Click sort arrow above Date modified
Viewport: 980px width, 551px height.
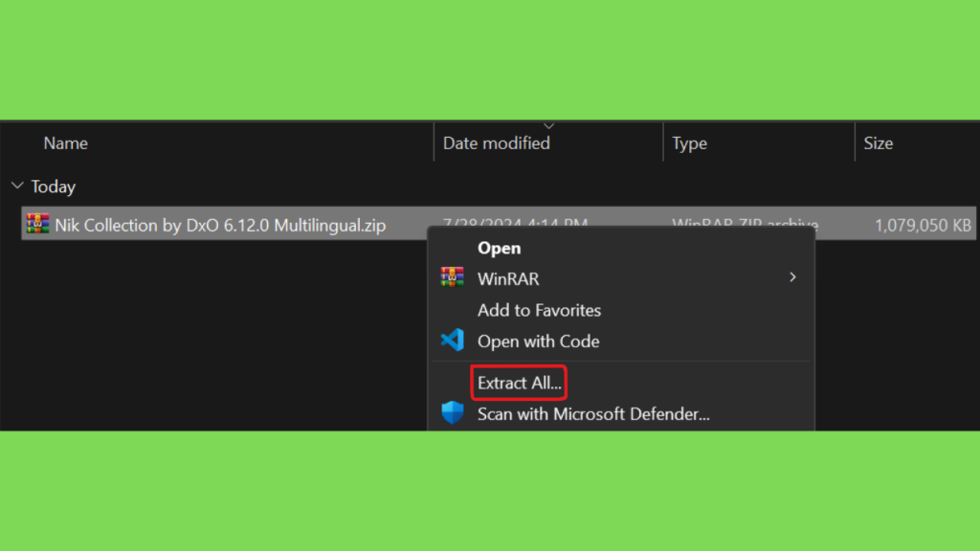[x=548, y=126]
